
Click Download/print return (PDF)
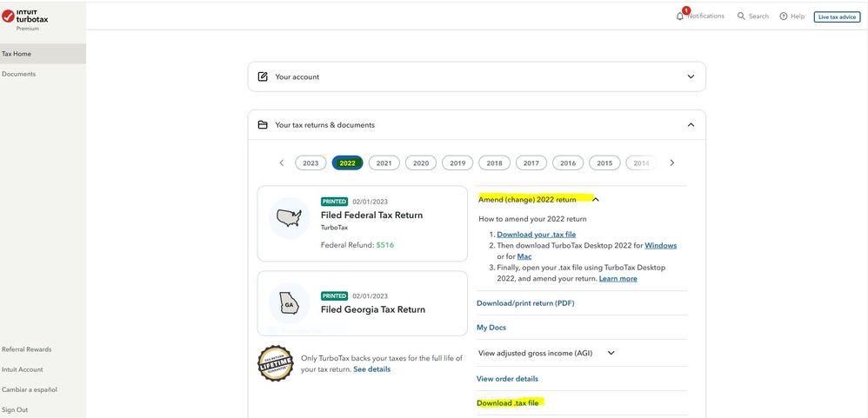[x=525, y=303]
